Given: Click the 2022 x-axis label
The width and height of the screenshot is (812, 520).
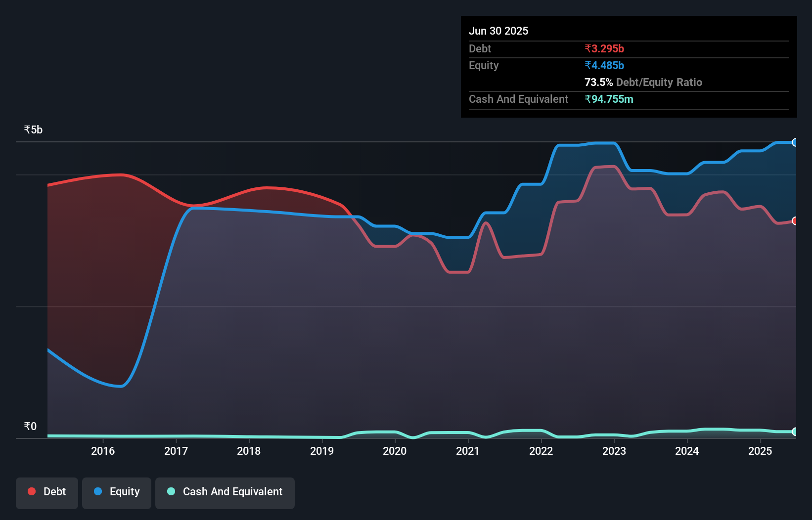Looking at the screenshot, I should point(541,451).
